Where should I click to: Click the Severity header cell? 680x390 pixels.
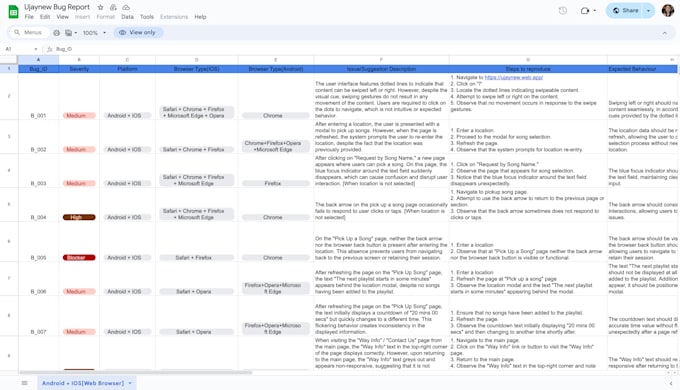pyautogui.click(x=79, y=69)
